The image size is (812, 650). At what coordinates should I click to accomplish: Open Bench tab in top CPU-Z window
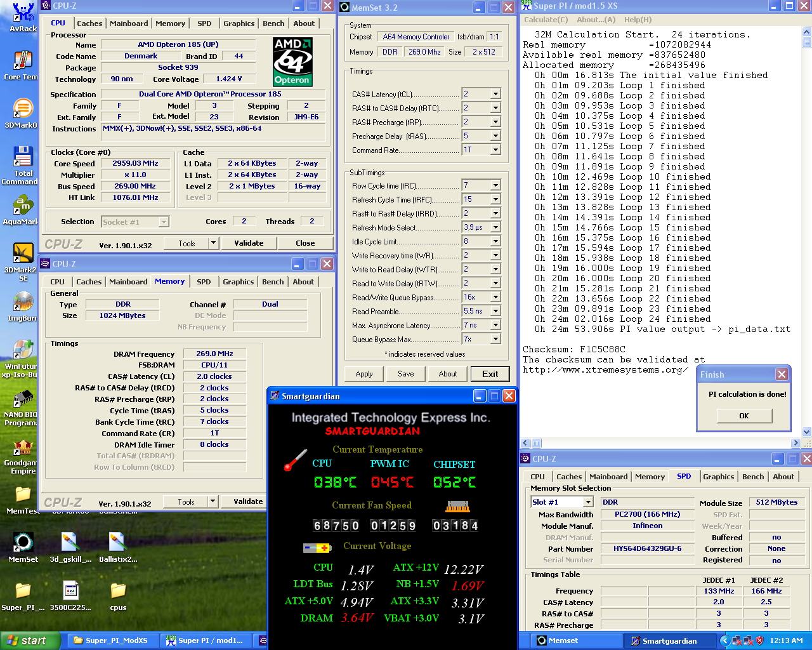273,23
